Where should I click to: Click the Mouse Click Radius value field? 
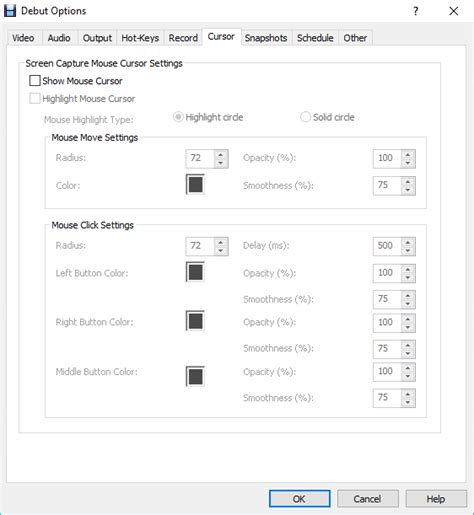point(200,246)
